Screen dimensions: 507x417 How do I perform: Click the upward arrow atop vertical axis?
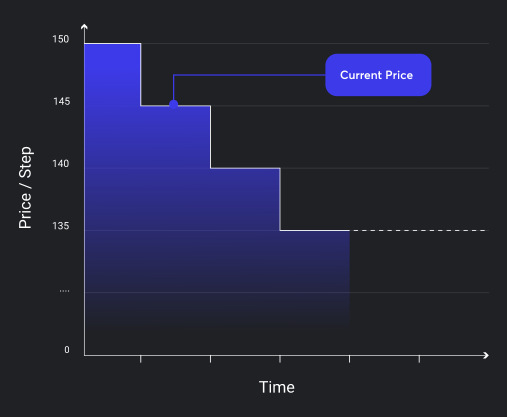(x=84, y=27)
